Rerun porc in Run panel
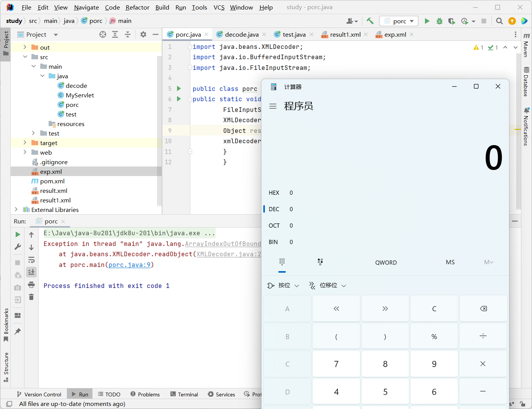The height and width of the screenshot is (409, 532). pos(18,234)
